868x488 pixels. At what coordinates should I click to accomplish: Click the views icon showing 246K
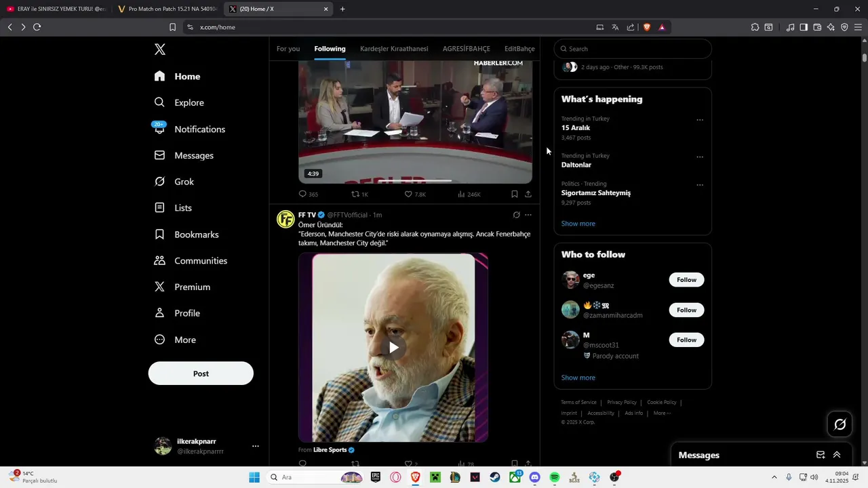[x=461, y=194]
